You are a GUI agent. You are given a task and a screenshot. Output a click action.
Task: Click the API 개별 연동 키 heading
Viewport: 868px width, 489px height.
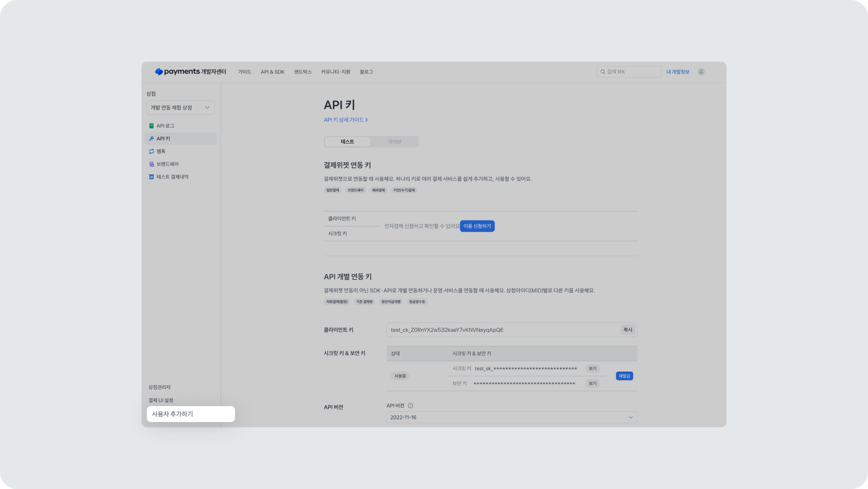[x=348, y=277]
